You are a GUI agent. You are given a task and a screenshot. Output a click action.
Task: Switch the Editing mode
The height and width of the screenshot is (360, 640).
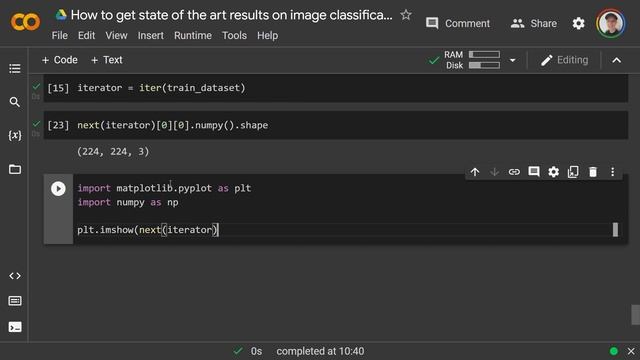click(x=564, y=60)
